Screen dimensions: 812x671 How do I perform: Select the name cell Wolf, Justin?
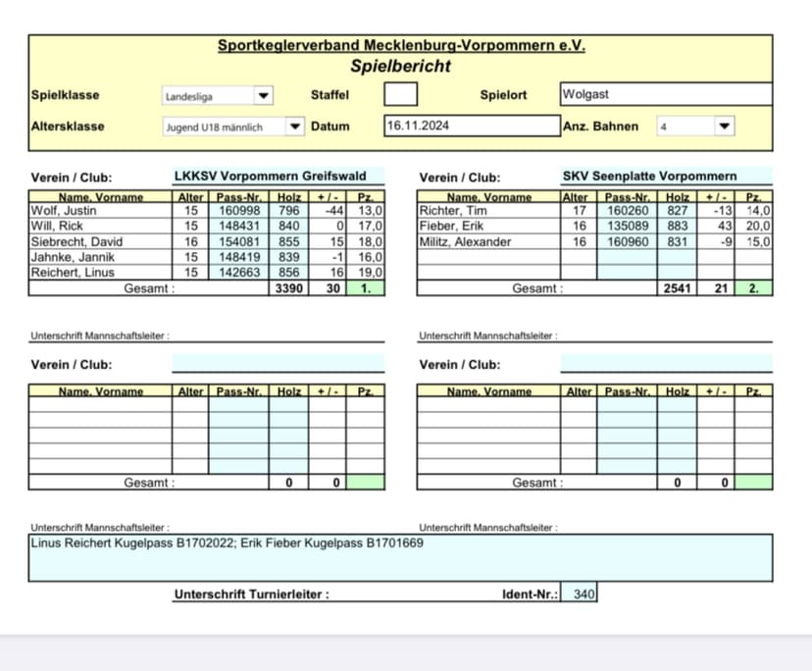coord(100,210)
